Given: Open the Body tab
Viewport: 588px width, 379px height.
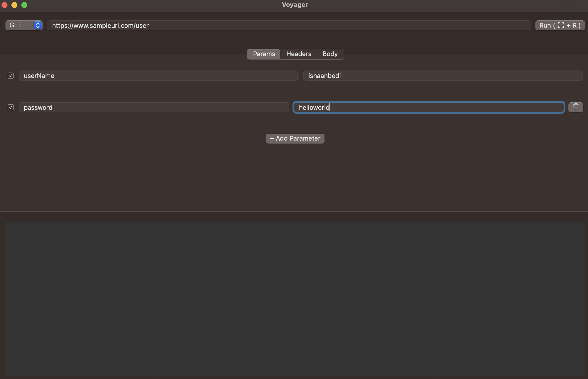Looking at the screenshot, I should 330,54.
